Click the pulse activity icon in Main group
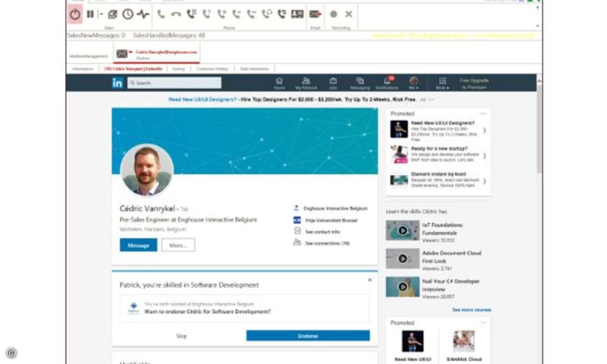The width and height of the screenshot is (607, 364). (143, 14)
